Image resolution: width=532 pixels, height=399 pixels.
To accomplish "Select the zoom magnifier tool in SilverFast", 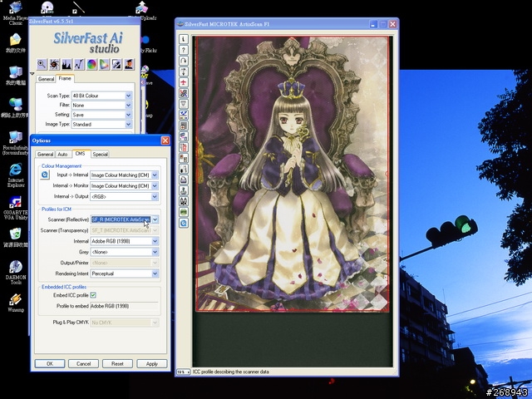I will click(x=42, y=64).
